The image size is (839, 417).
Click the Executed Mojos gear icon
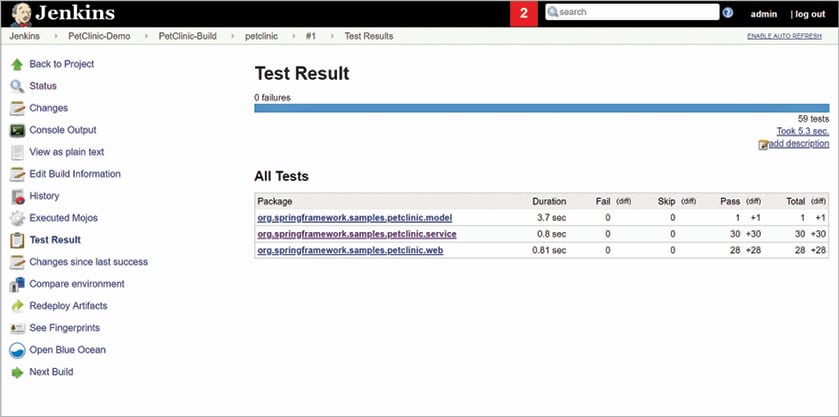click(17, 218)
